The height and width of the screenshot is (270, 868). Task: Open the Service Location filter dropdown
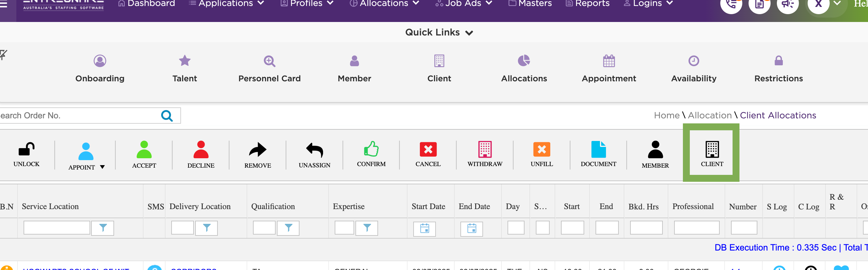tap(103, 228)
